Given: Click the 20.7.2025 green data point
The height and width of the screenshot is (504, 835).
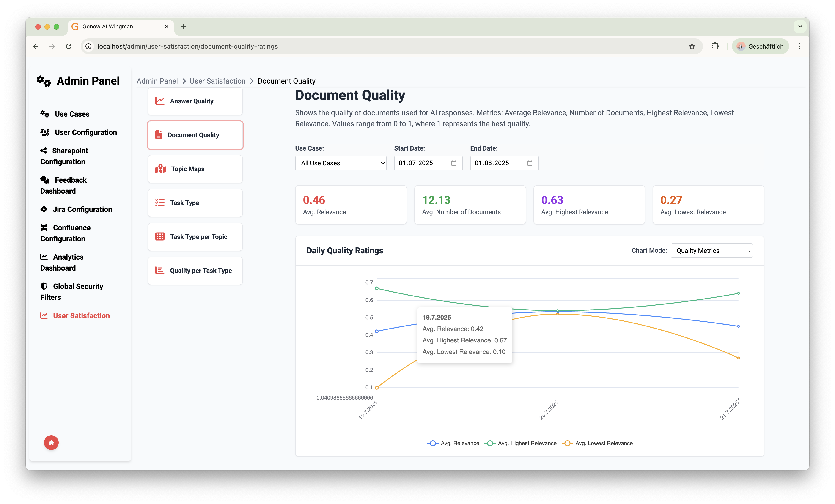Looking at the screenshot, I should pos(558,310).
